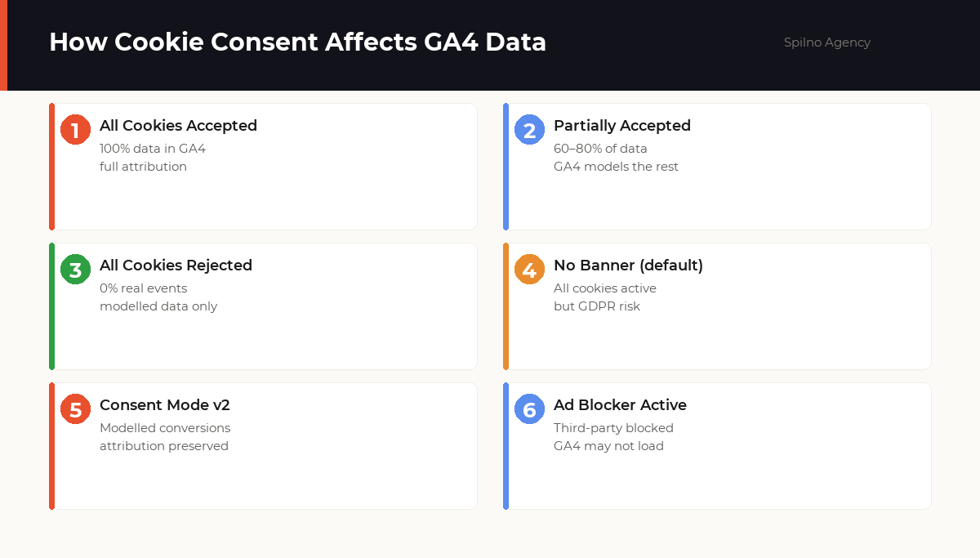Click the 'attribution preserved' text
Image resolution: width=980 pixels, height=558 pixels.
(164, 446)
